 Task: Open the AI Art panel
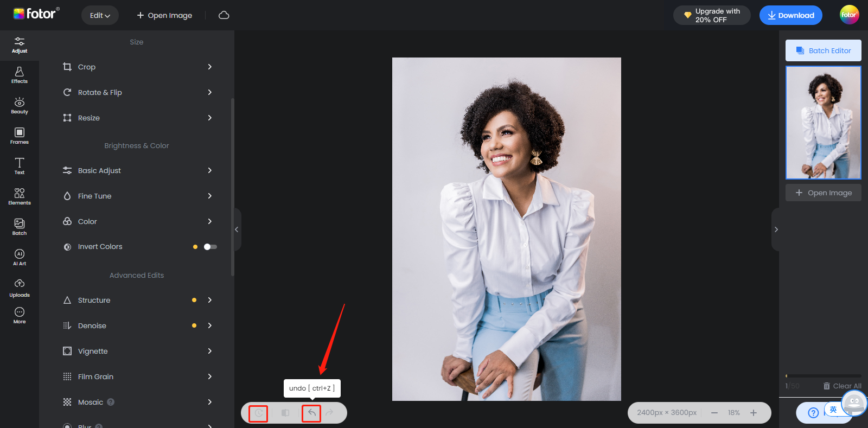20,258
